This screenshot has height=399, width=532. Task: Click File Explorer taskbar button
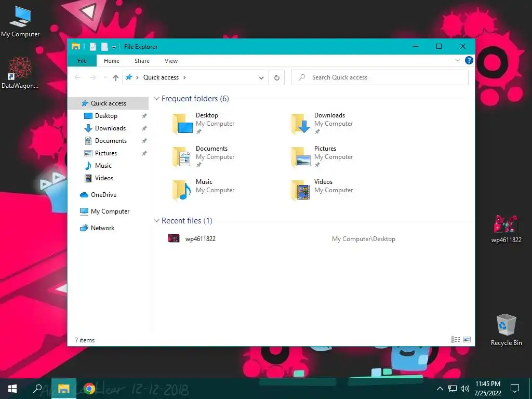pos(63,389)
